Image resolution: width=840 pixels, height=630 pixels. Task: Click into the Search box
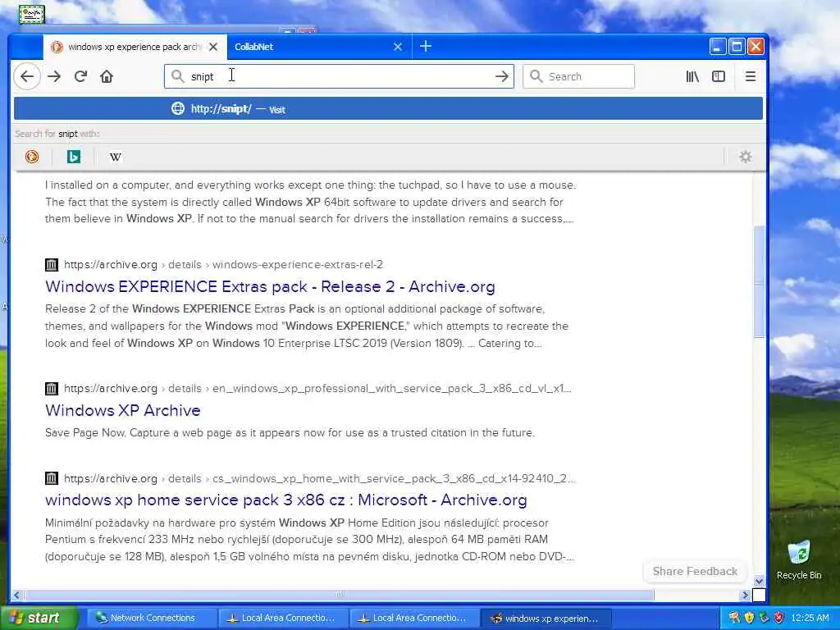point(578,76)
